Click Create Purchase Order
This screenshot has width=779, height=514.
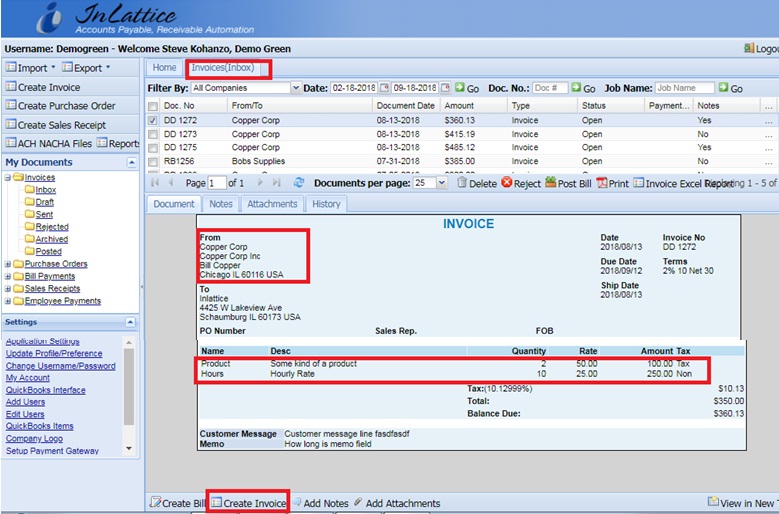tap(61, 106)
